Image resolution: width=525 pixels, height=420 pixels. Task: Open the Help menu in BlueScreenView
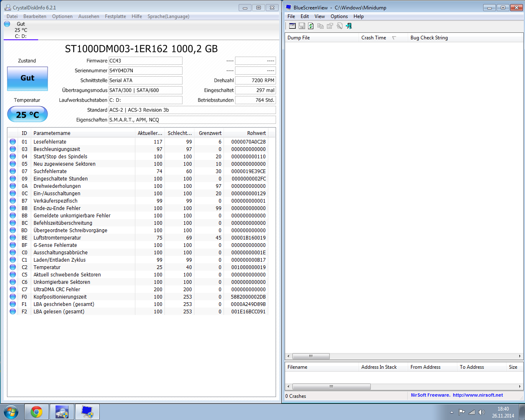(x=358, y=16)
